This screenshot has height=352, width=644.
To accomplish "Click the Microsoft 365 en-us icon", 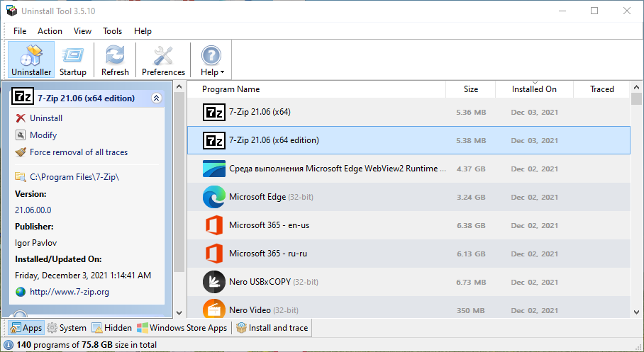I will coord(213,225).
